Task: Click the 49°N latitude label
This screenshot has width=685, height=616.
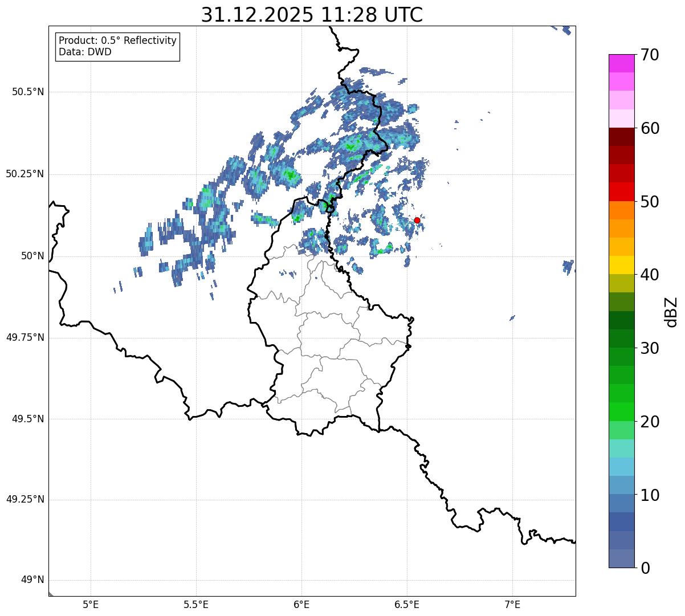Action: coord(32,580)
